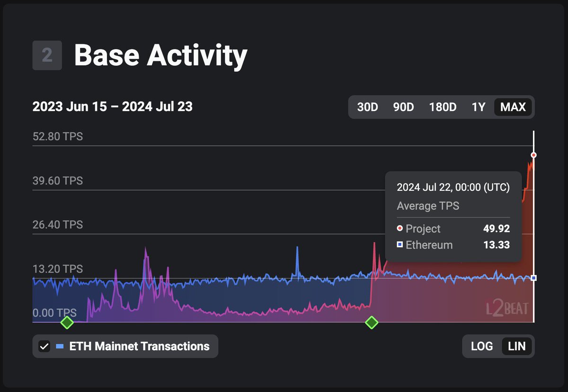Select the 90D time range

click(403, 107)
